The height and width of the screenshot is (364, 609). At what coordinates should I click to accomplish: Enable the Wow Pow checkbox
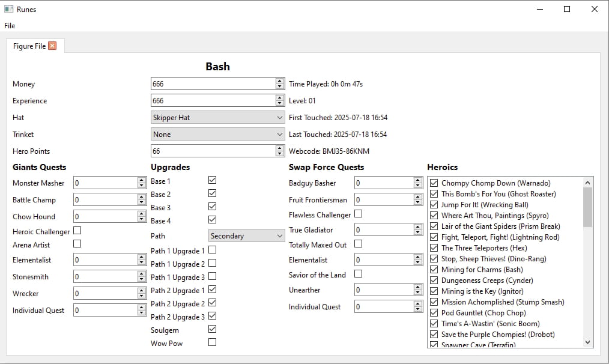click(x=212, y=342)
